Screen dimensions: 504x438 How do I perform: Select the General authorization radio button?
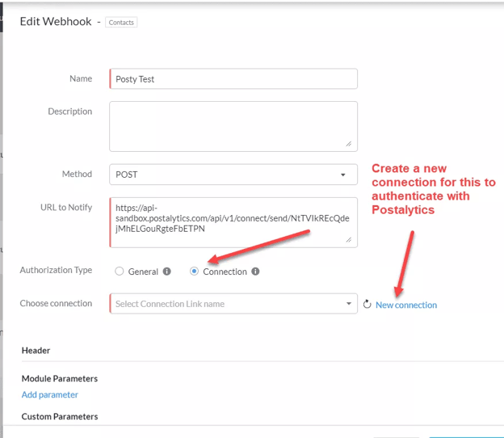point(120,272)
